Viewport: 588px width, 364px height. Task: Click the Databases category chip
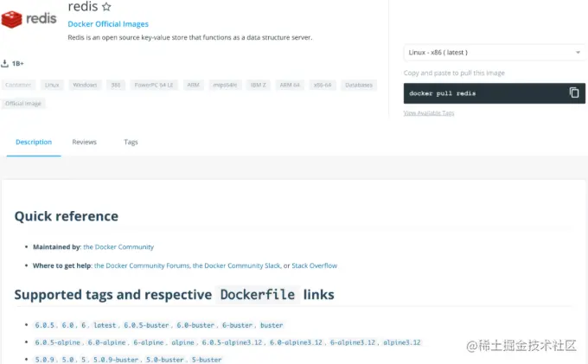[x=358, y=85]
